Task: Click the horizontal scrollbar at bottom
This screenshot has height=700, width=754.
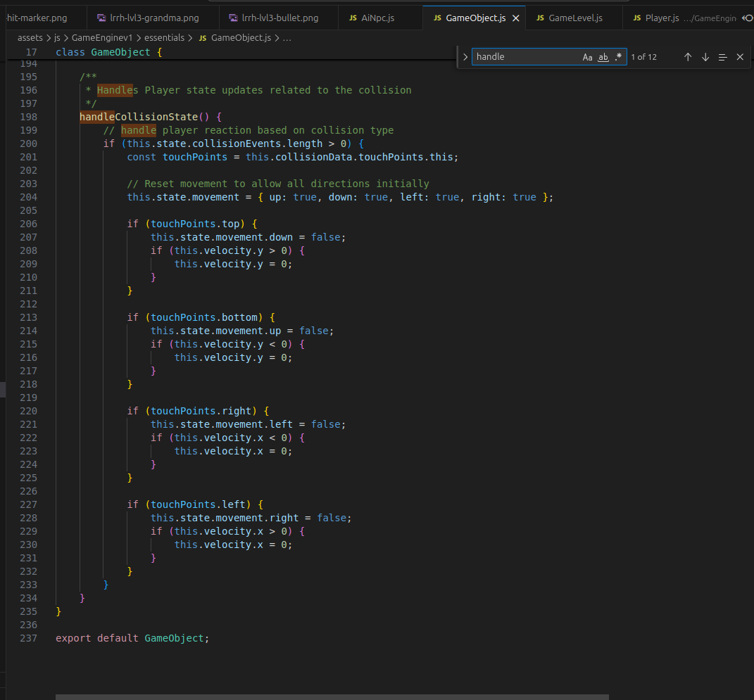Action: [x=332, y=696]
